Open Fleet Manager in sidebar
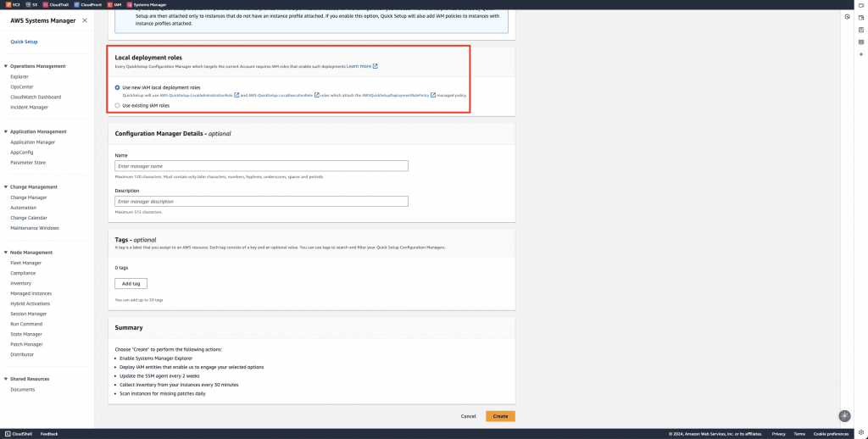The height and width of the screenshot is (439, 868). click(25, 263)
